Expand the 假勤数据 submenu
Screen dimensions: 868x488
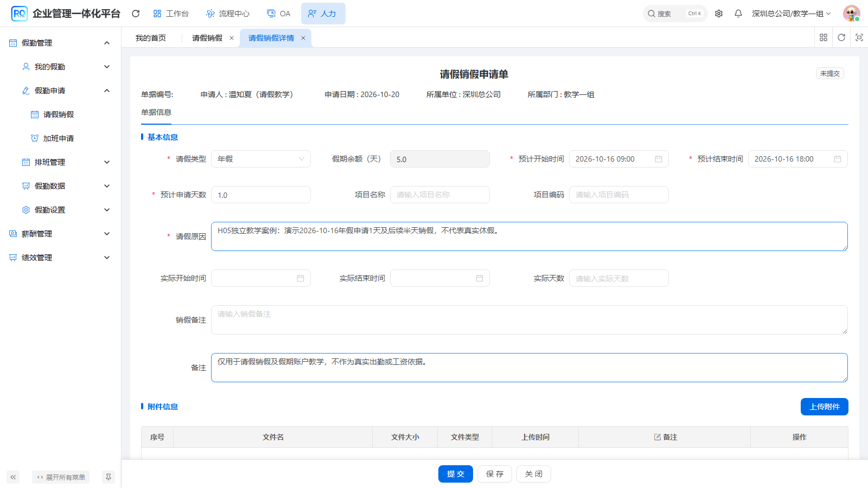[x=60, y=186]
